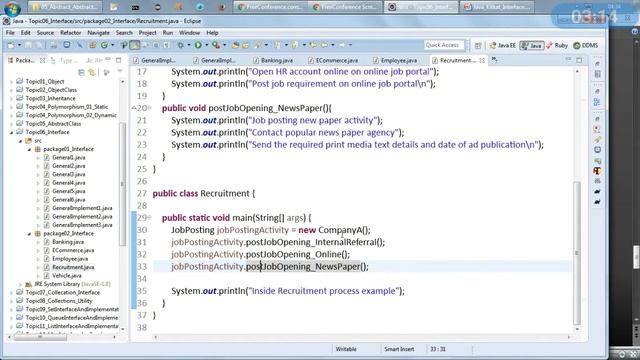Open the Navigate menu

[98, 33]
